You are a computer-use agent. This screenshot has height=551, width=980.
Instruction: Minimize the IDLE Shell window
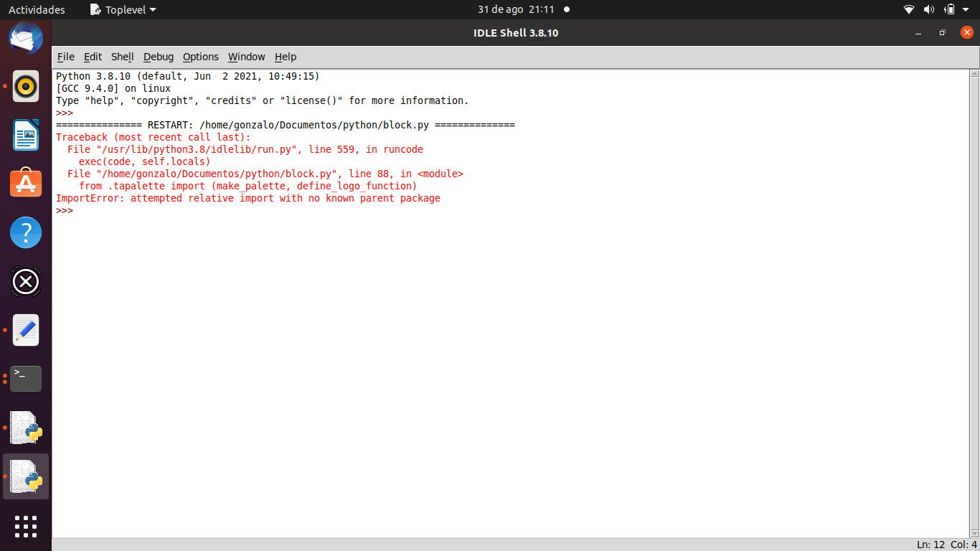tap(918, 33)
